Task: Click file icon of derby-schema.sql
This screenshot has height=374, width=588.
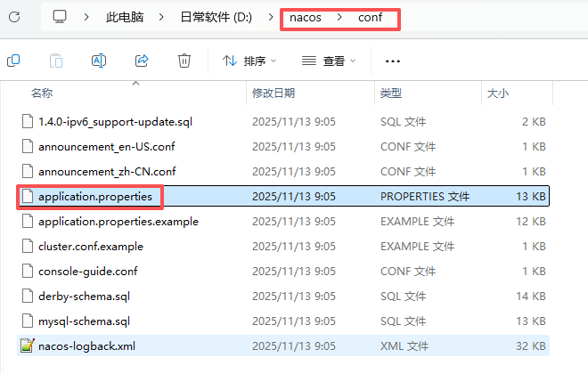Action: tap(28, 297)
